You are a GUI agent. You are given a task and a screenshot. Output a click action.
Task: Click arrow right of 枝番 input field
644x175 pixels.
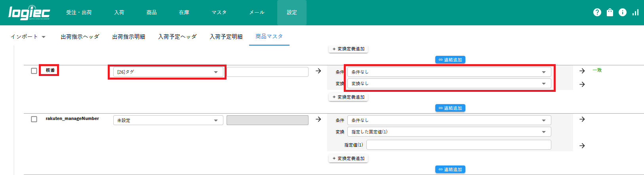(x=318, y=71)
